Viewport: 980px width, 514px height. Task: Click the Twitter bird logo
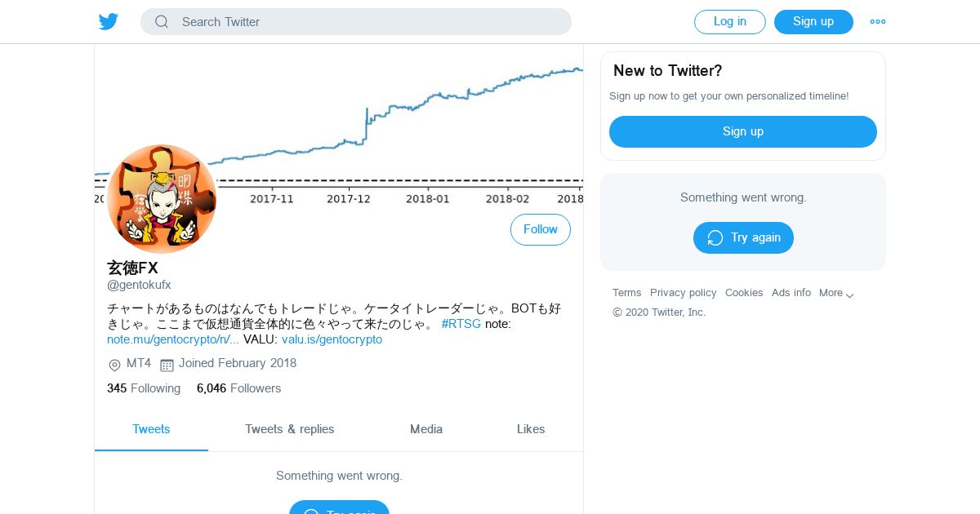pos(109,22)
